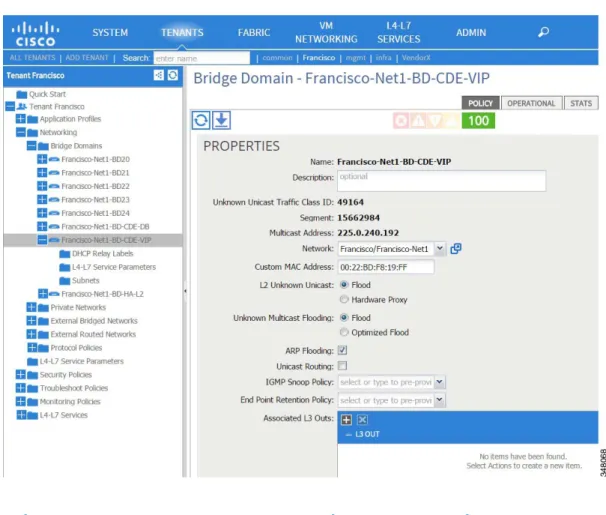The image size is (606, 515).
Task: Click the health score 100 badge
Action: point(478,121)
